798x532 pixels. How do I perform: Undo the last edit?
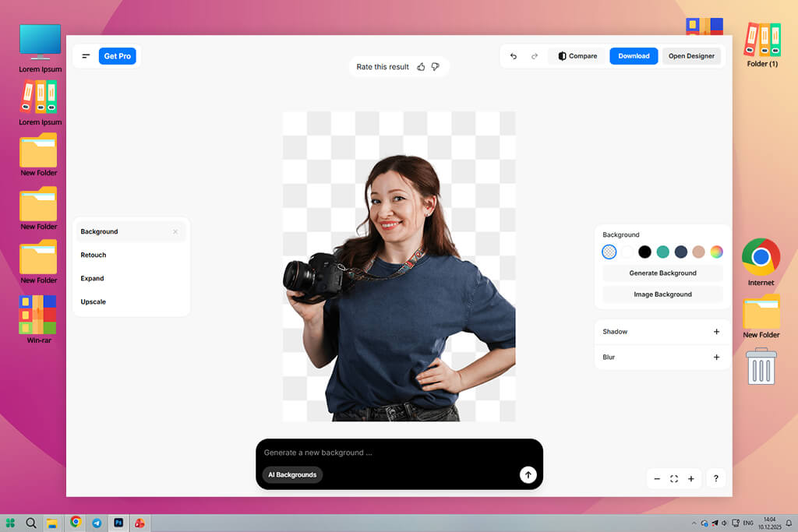(x=514, y=56)
